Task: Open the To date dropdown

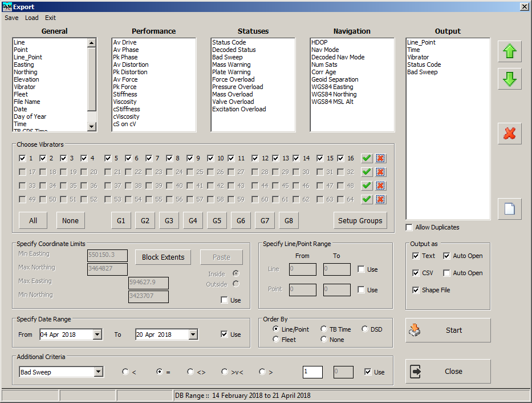Action: pyautogui.click(x=193, y=335)
